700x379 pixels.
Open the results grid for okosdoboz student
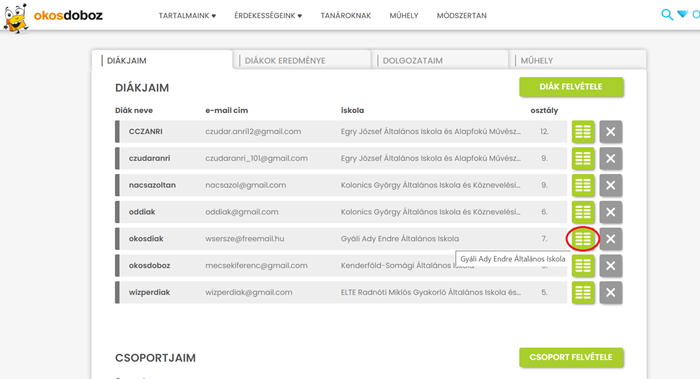(x=583, y=266)
